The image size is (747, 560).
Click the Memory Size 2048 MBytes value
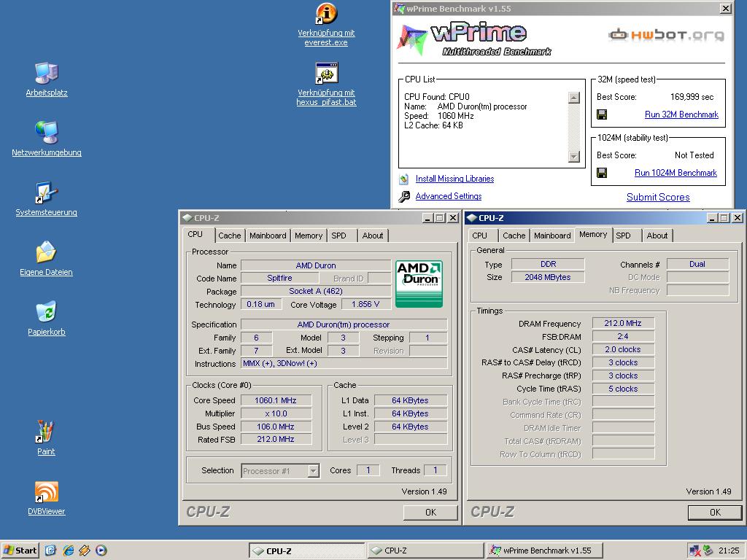tap(547, 277)
